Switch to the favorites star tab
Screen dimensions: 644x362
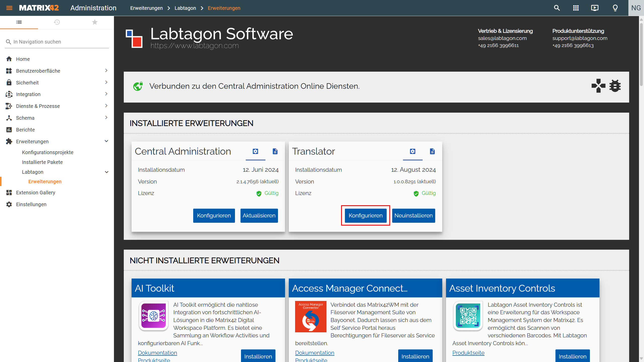(x=95, y=22)
